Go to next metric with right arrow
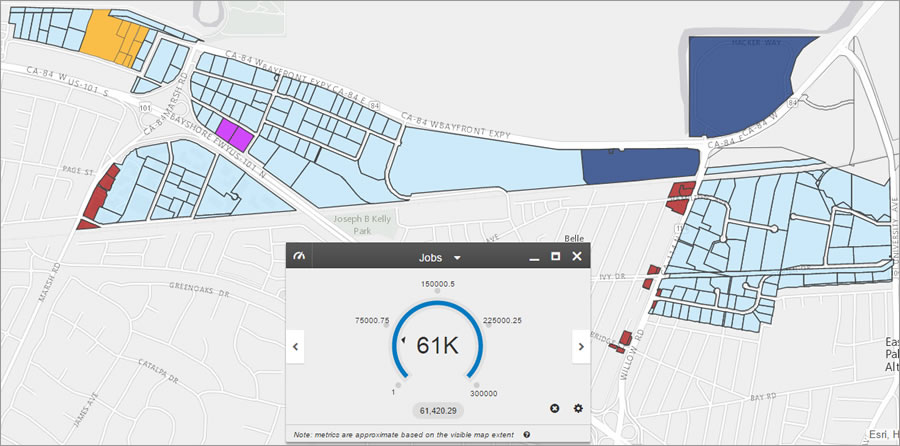The image size is (900, 446). click(581, 346)
